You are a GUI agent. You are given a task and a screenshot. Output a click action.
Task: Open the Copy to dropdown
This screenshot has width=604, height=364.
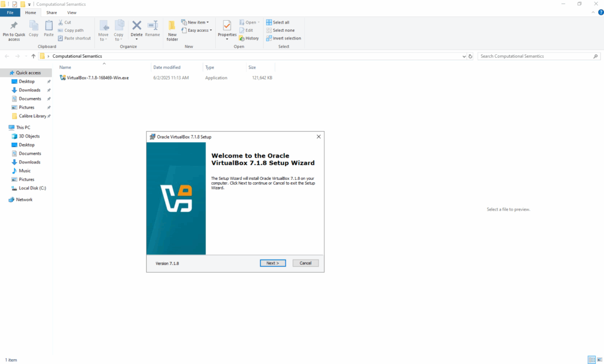pos(119,31)
